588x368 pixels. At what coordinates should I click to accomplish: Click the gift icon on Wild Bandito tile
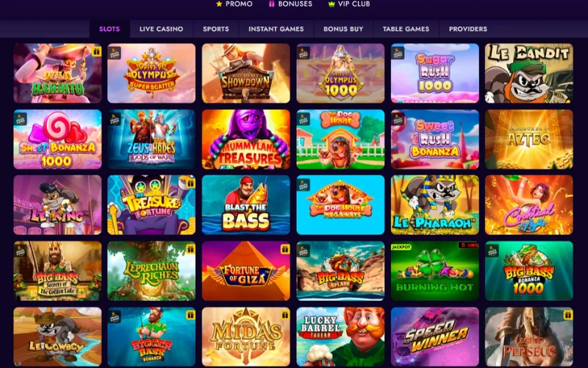[x=96, y=52]
